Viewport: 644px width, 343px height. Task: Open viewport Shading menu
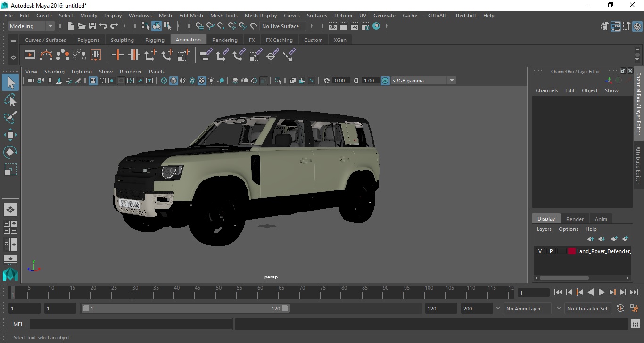pos(54,72)
